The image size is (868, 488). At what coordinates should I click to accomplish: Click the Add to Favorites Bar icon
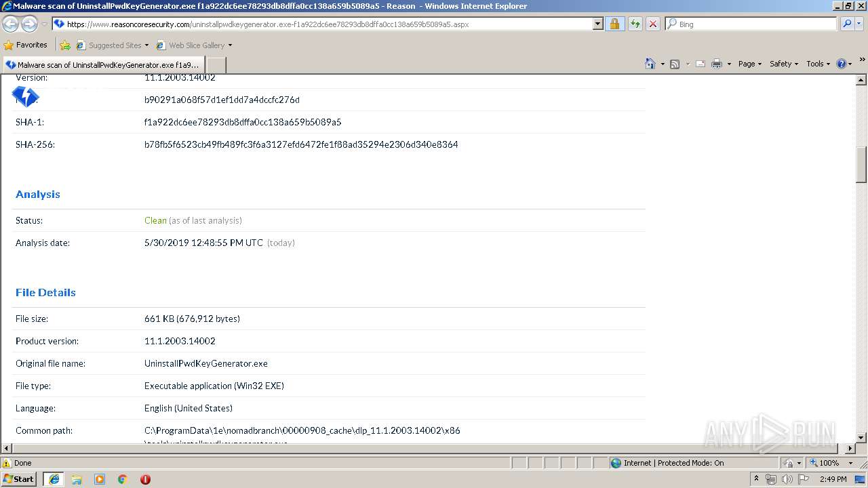point(65,45)
